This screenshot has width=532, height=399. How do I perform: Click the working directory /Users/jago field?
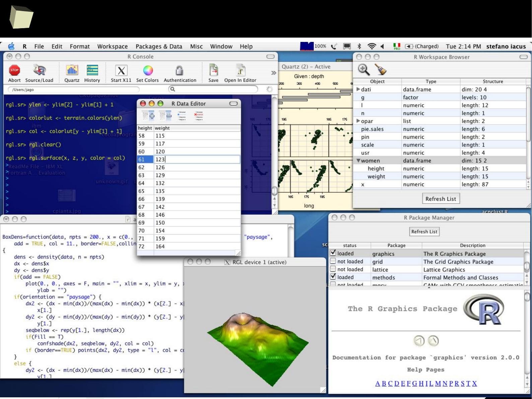(x=73, y=90)
